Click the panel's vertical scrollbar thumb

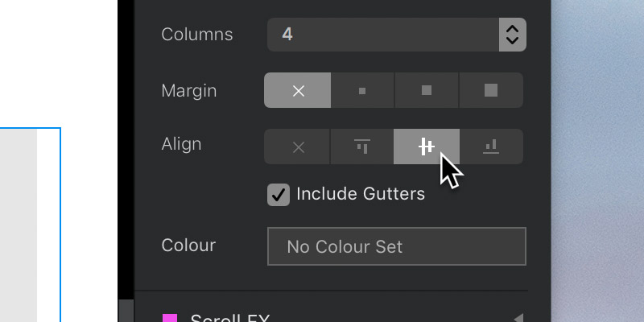click(126, 311)
